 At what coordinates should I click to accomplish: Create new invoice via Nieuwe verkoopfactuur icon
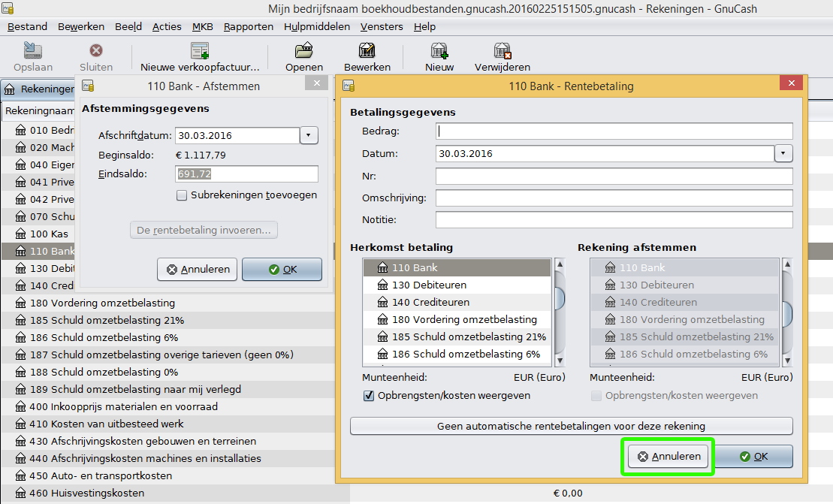point(200,50)
